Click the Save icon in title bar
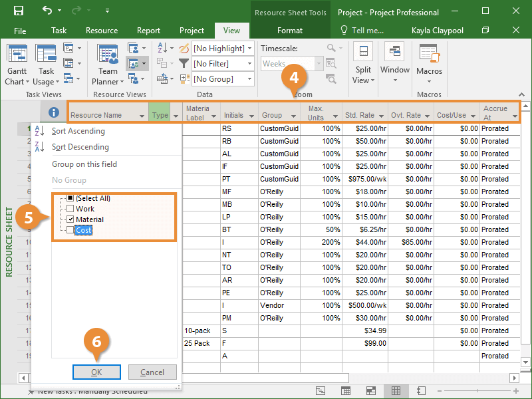 pyautogui.click(x=19, y=11)
